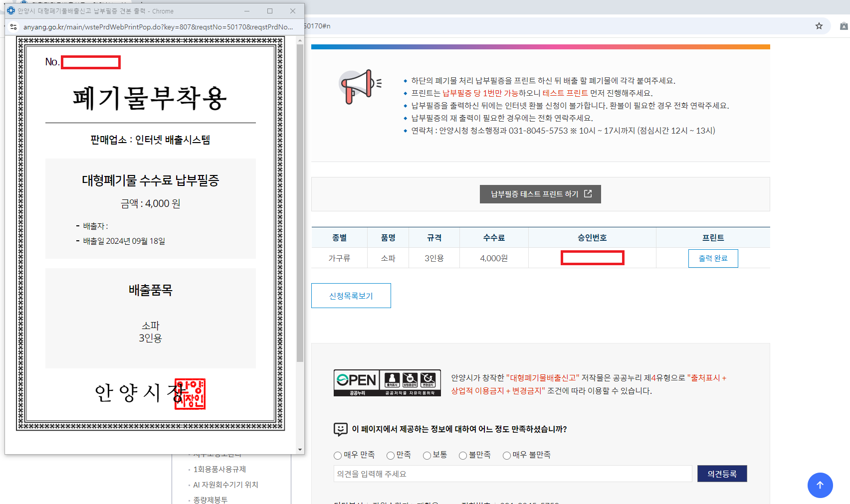Click the site information icon beside the URL

[x=13, y=27]
